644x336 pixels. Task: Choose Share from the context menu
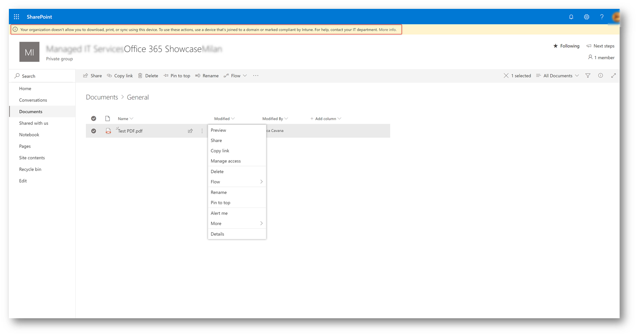click(237, 140)
